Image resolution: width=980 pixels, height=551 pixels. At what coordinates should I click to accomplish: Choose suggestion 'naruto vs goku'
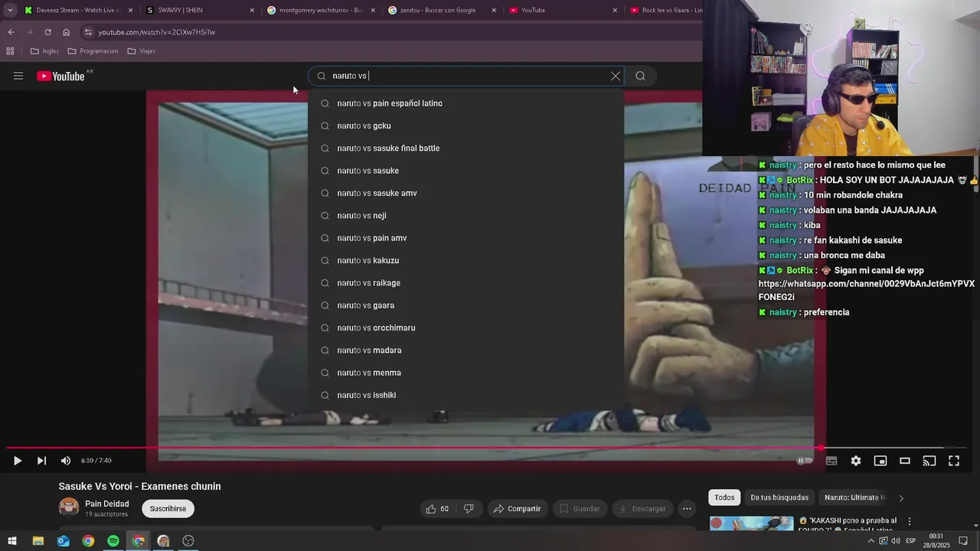click(x=466, y=126)
